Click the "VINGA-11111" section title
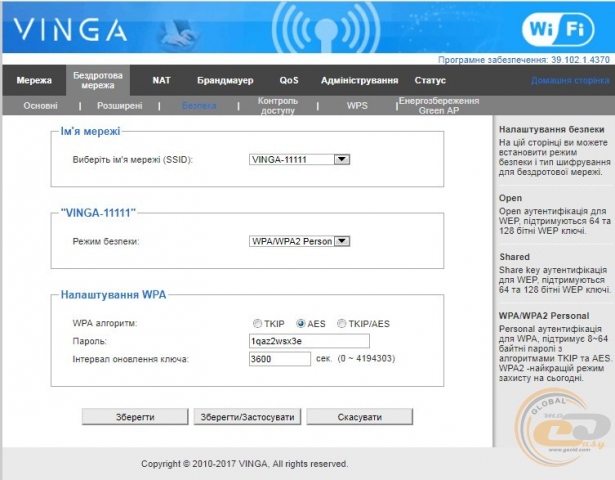This screenshot has height=480, width=615. (x=98, y=213)
